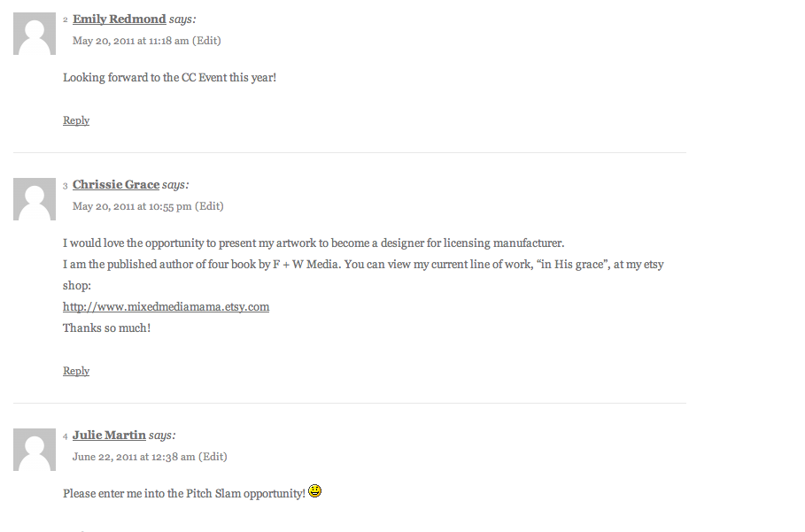The image size is (805, 532).
Task: Open Emily Redmond's author link
Action: (119, 19)
